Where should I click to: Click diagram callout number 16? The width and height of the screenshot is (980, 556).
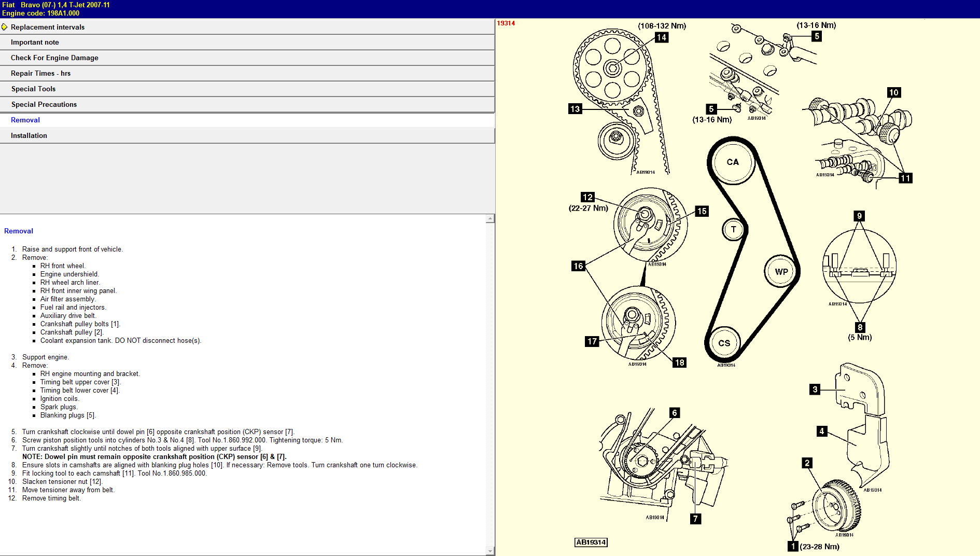578,266
